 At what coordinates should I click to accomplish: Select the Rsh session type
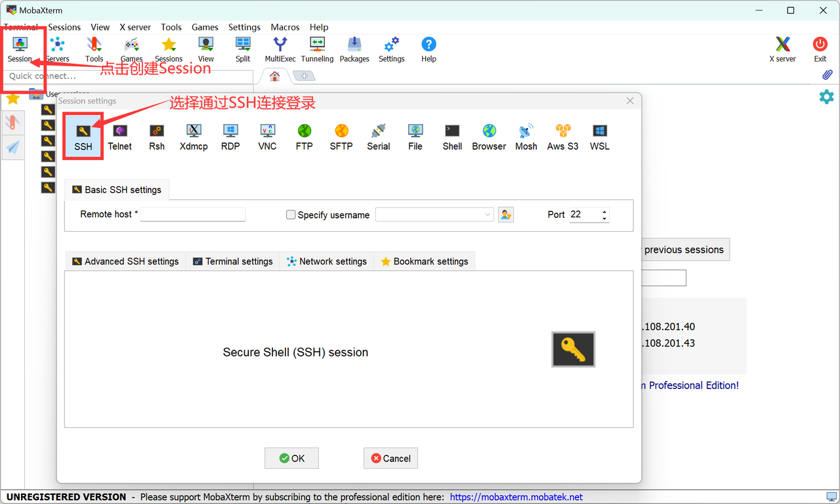click(157, 137)
